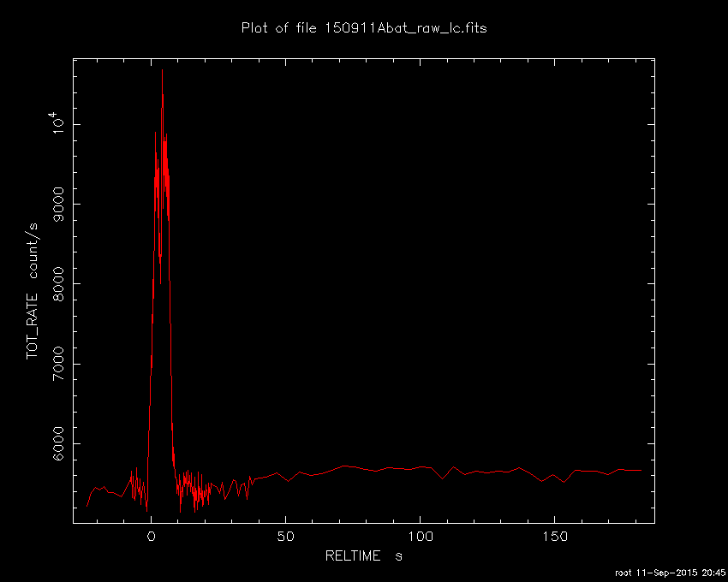Viewport: 728px width, 582px height.
Task: Click the x-axis tick label '150'
Action: (x=554, y=537)
